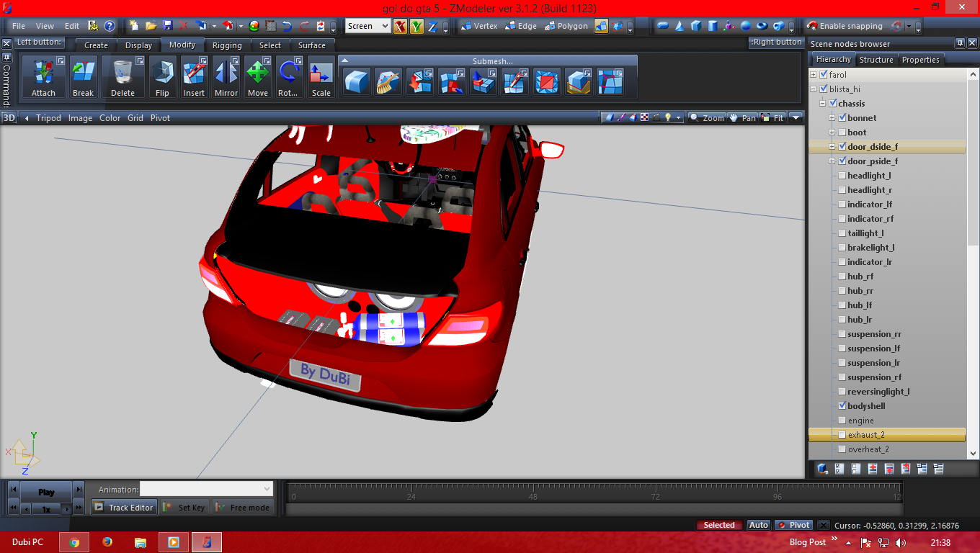Image resolution: width=980 pixels, height=553 pixels.
Task: Open the File menu
Action: (x=19, y=26)
